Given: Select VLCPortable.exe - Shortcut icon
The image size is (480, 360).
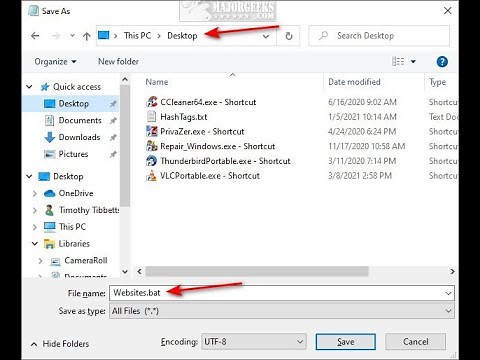Looking at the screenshot, I should coord(152,175).
